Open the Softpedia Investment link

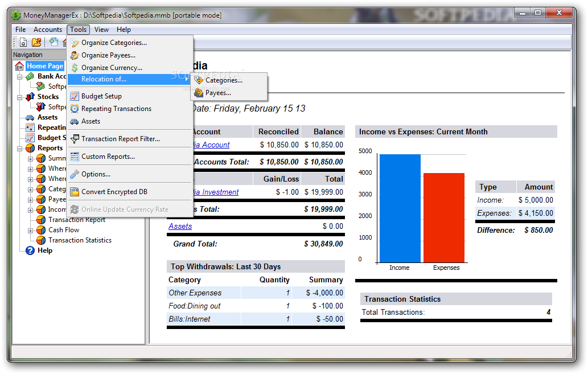216,192
